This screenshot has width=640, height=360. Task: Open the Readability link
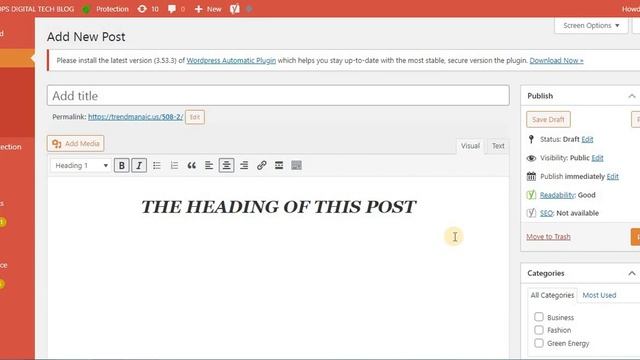pos(557,195)
